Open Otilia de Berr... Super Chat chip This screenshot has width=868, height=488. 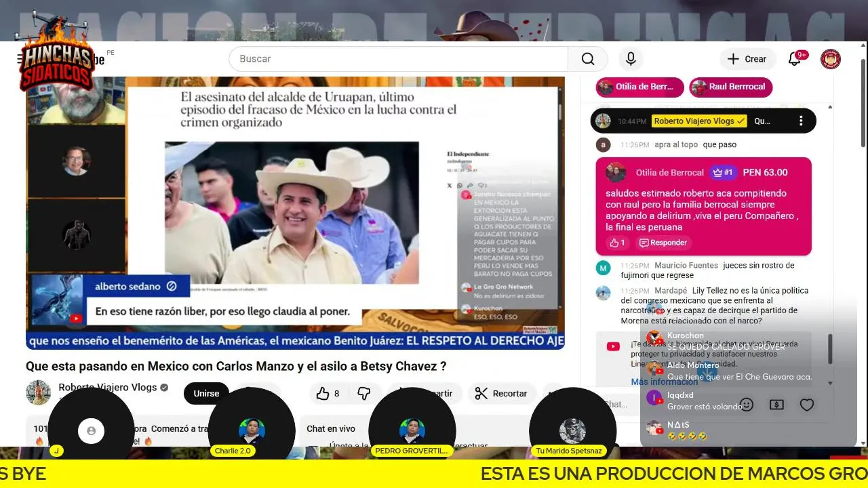639,87
